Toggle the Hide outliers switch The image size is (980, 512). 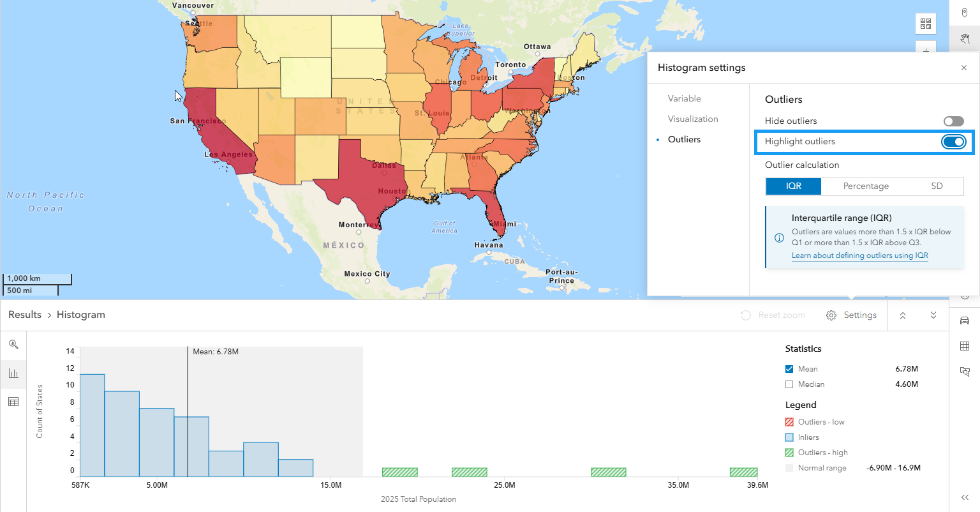954,121
